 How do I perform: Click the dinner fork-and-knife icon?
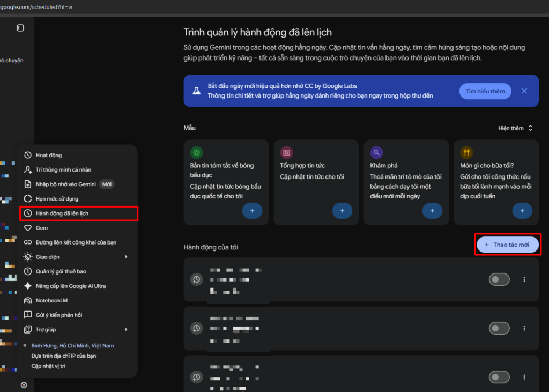click(466, 152)
